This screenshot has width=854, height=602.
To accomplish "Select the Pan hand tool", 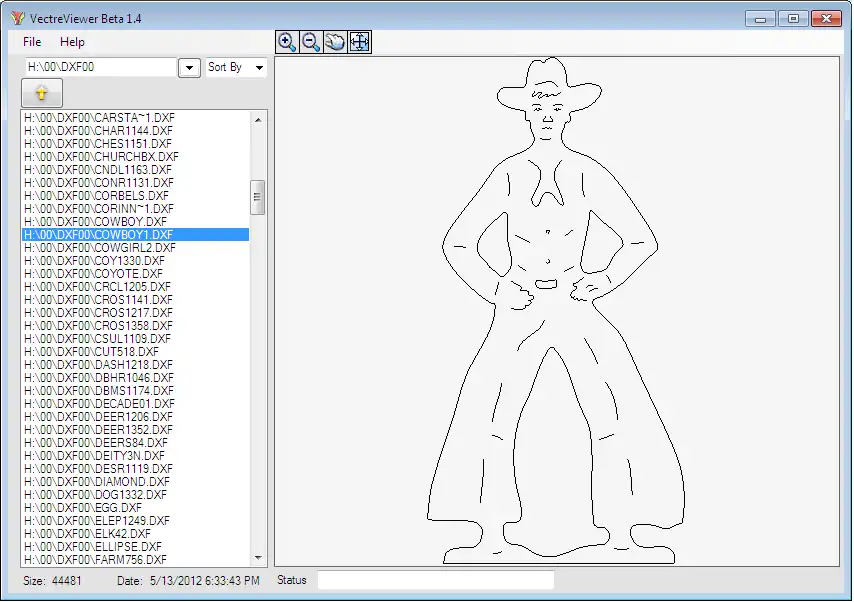I will (335, 42).
